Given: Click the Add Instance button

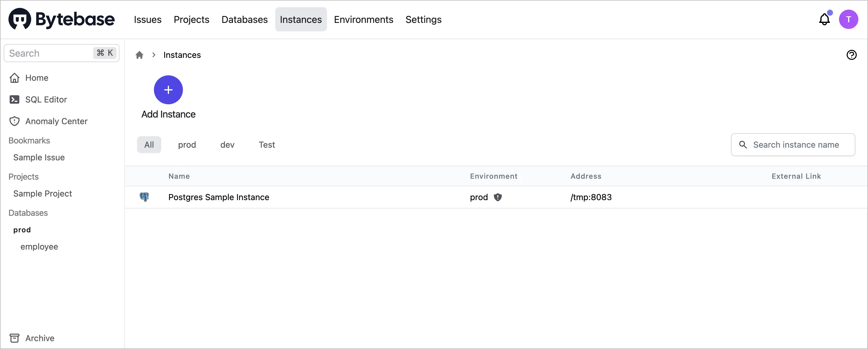Looking at the screenshot, I should 168,90.
